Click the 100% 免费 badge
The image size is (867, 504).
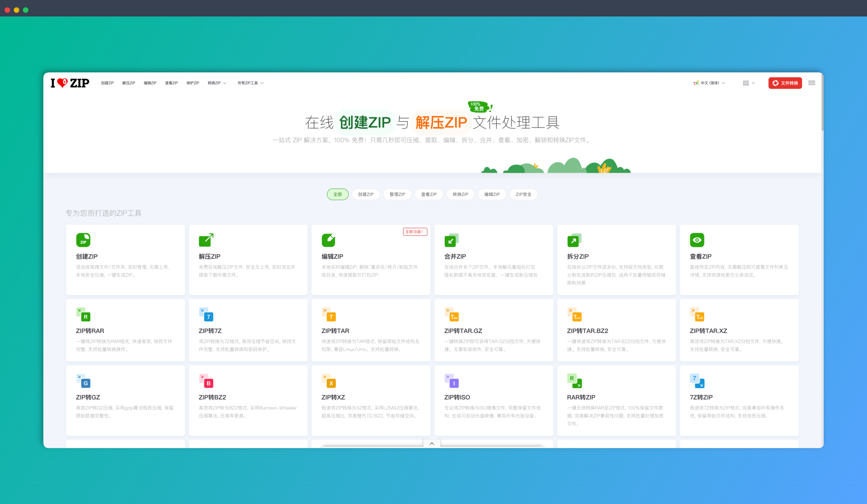point(480,107)
